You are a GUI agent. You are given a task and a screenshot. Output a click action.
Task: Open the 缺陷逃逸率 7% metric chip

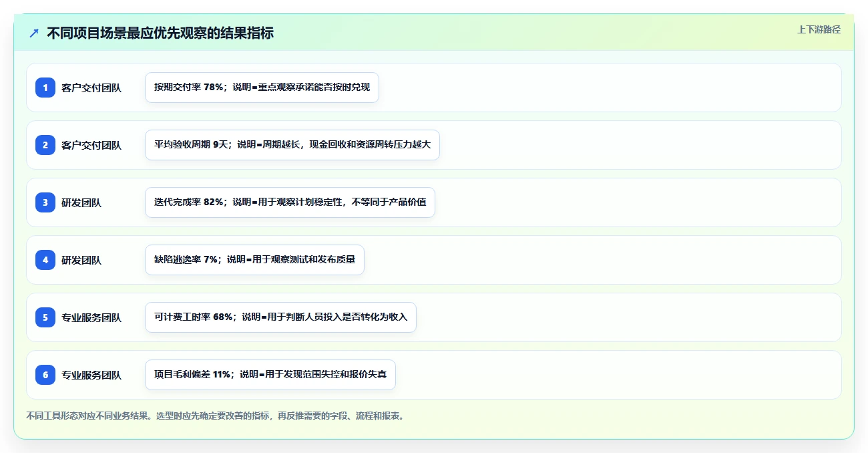pyautogui.click(x=254, y=260)
